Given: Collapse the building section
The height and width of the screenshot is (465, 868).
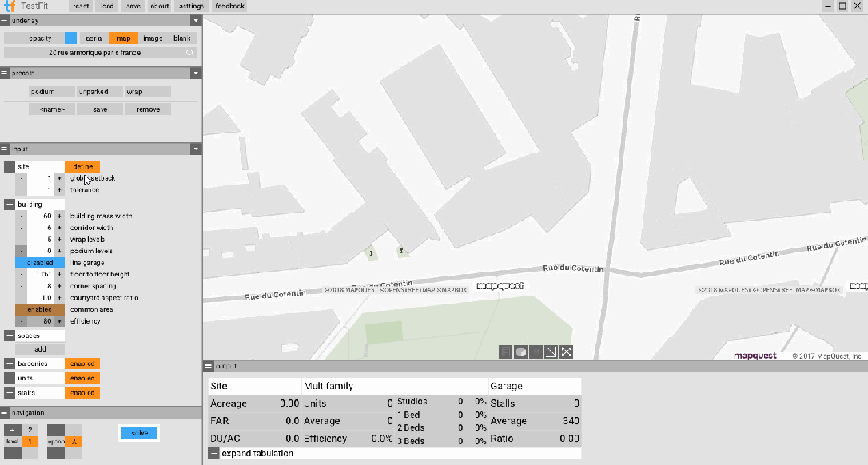Looking at the screenshot, I should (x=10, y=205).
